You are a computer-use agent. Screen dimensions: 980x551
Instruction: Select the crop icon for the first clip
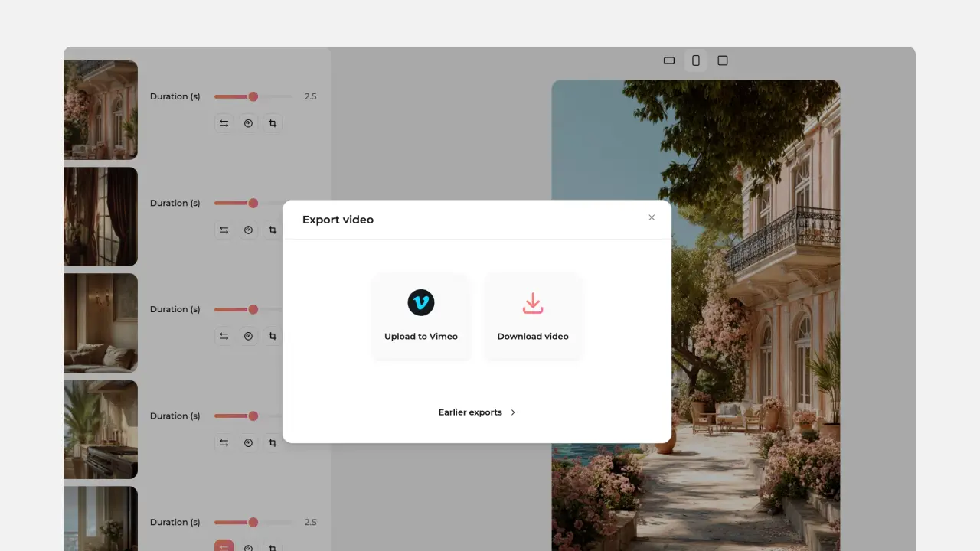point(273,123)
